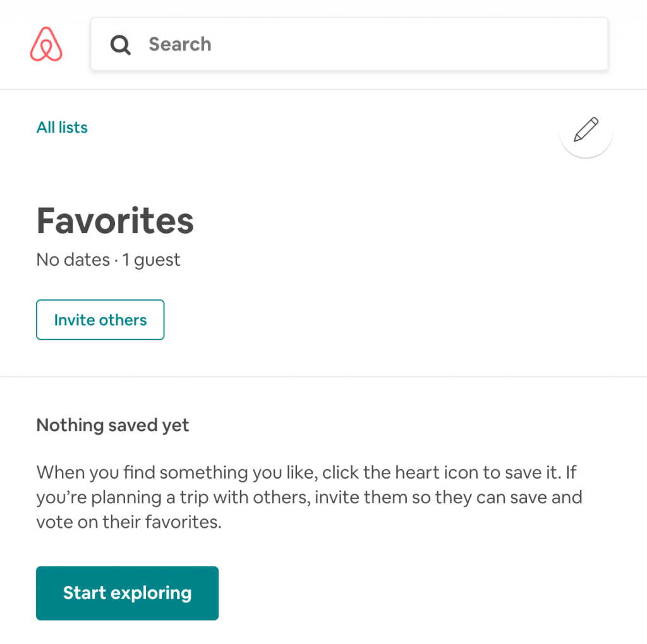Screen dimensions: 647x644
Task: Click the Airbnb logo
Action: point(46,44)
